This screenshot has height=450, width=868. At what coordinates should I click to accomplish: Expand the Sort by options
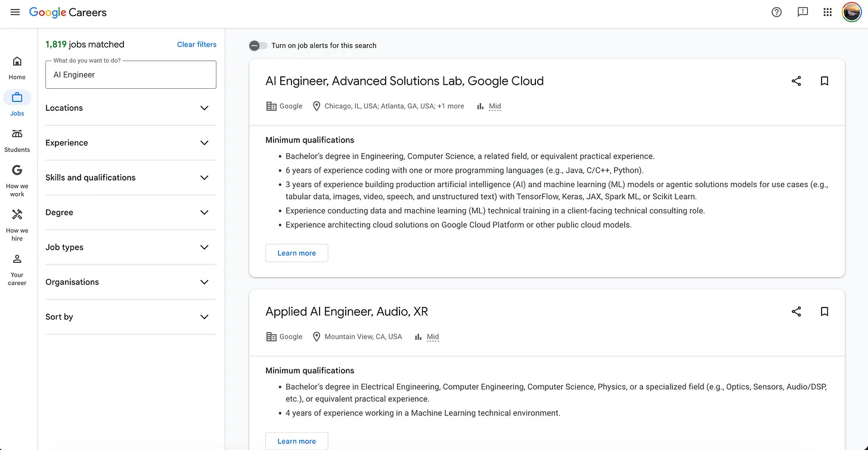[131, 317]
